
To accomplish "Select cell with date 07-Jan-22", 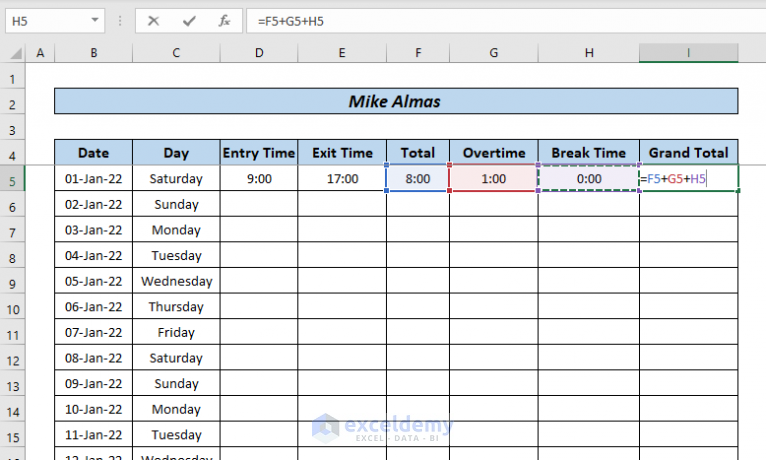I will coord(93,332).
